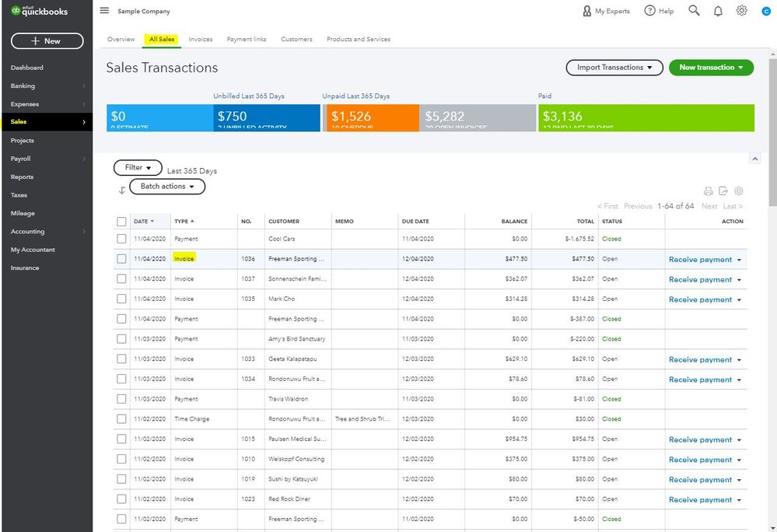
Task: Click the + New button
Action: (x=47, y=41)
